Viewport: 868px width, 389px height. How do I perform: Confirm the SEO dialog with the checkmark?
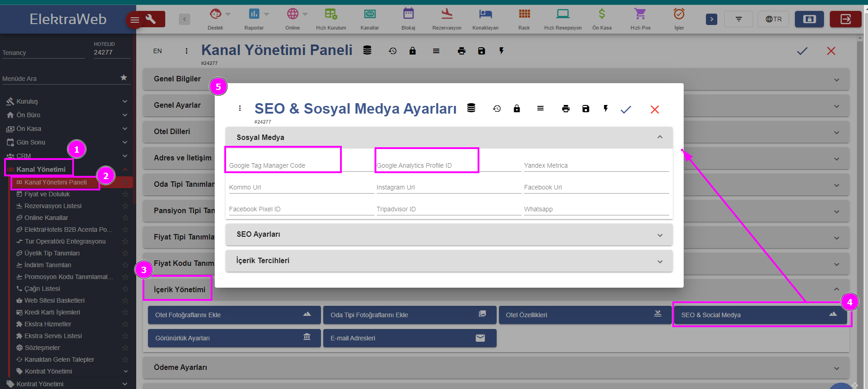[626, 110]
